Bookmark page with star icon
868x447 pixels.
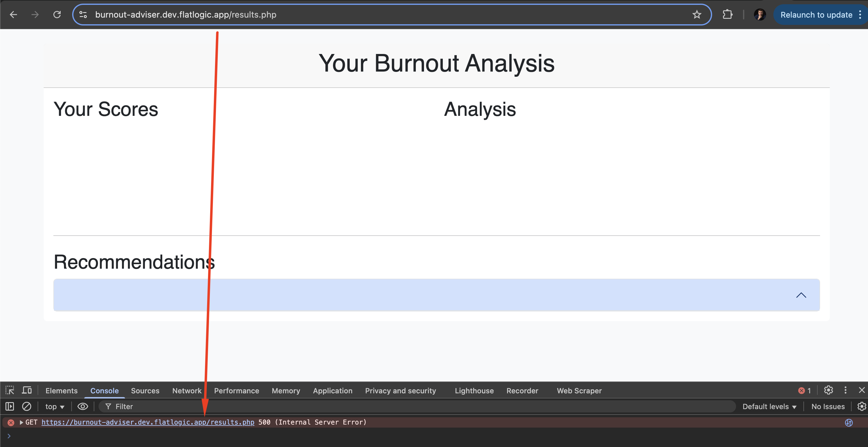pos(696,15)
